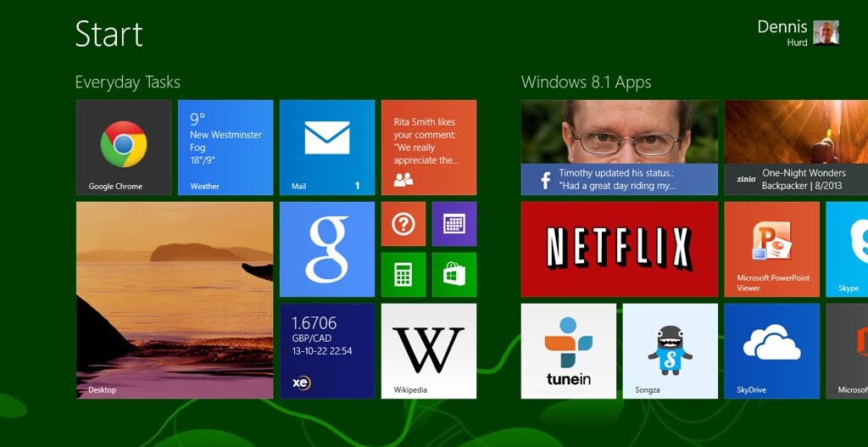Image resolution: width=868 pixels, height=447 pixels.
Task: Launch the Skype tile
Action: pyautogui.click(x=847, y=249)
